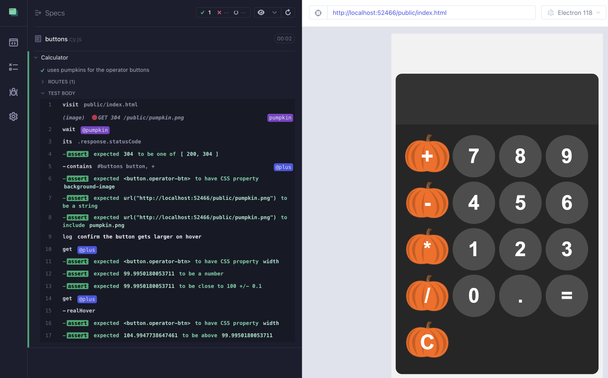
Task: Click the minus pumpkin calculator button
Action: [427, 202]
